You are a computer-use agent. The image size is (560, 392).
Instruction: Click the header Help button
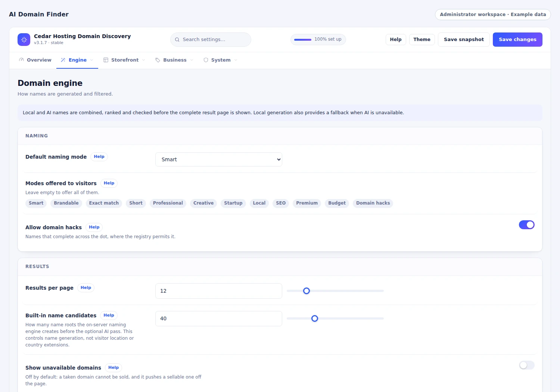point(396,40)
